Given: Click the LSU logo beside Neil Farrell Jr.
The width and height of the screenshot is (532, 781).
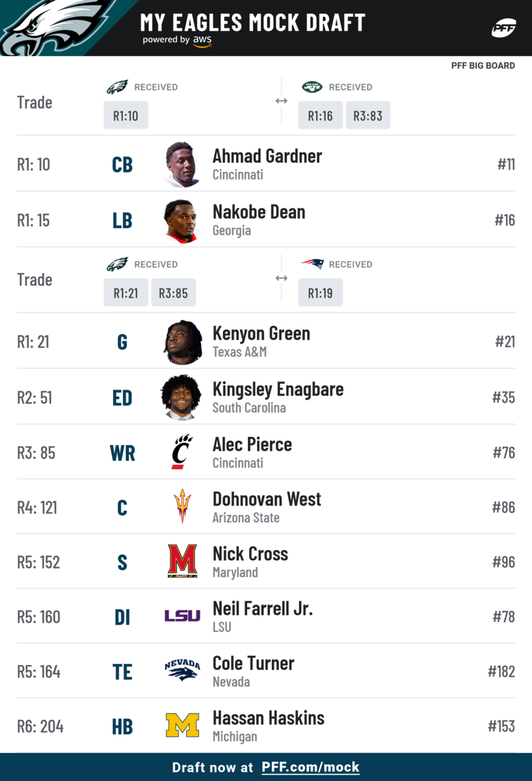Looking at the screenshot, I should pos(182,616).
